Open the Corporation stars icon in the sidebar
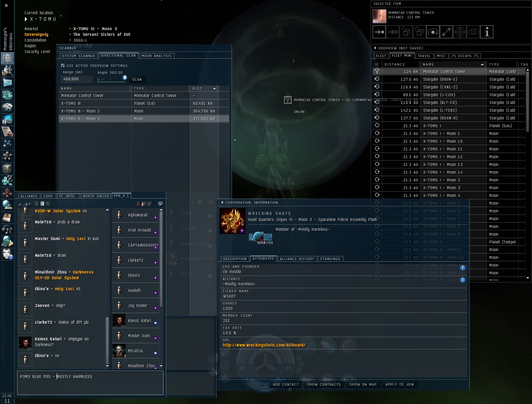The image size is (532, 404). click(x=7, y=156)
